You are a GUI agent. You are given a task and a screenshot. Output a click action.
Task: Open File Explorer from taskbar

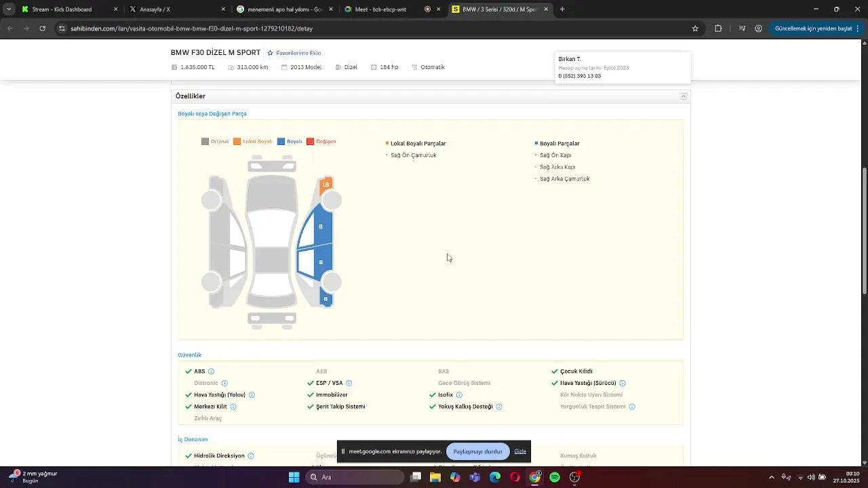coord(435,477)
